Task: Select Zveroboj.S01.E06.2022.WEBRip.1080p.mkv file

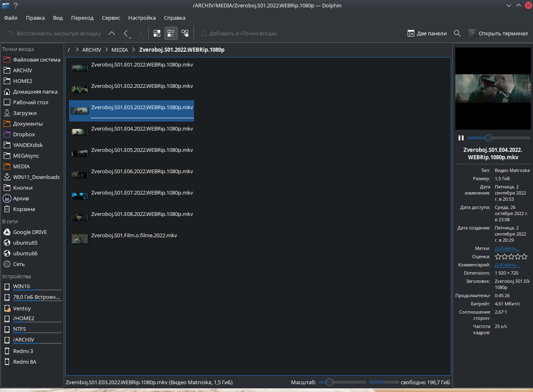Action: (132, 175)
